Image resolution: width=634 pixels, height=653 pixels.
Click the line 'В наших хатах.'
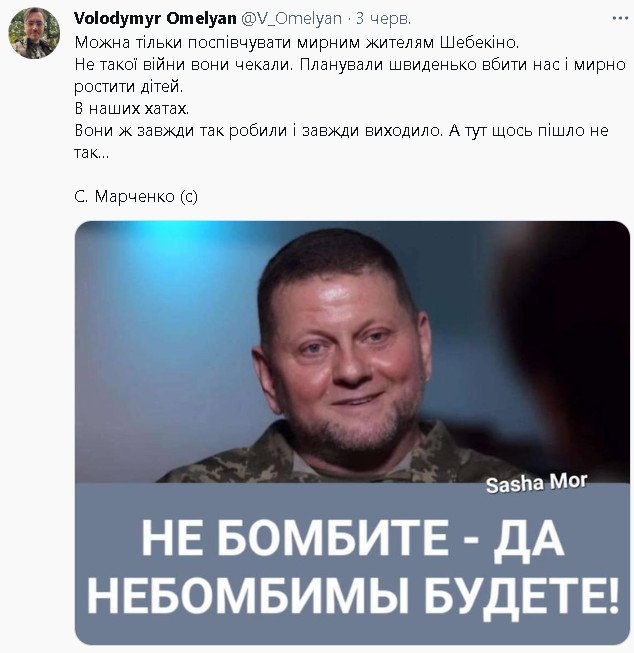[132, 109]
